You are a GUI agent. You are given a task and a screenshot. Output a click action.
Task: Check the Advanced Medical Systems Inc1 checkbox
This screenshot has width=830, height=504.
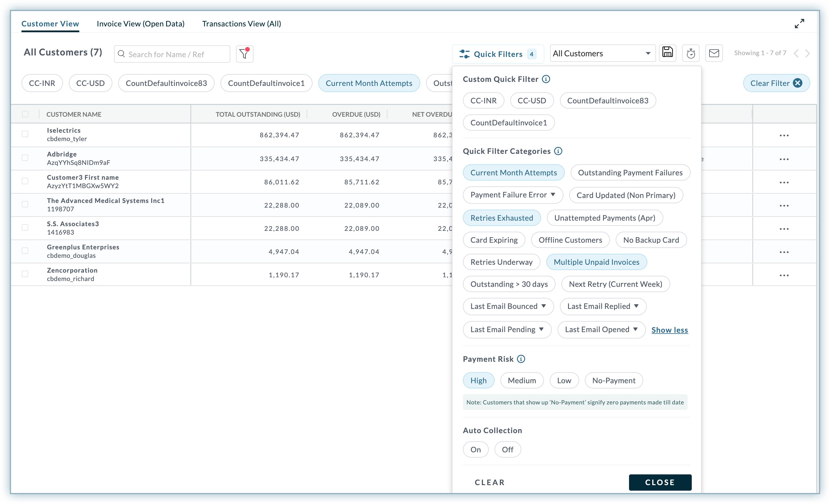point(25,204)
